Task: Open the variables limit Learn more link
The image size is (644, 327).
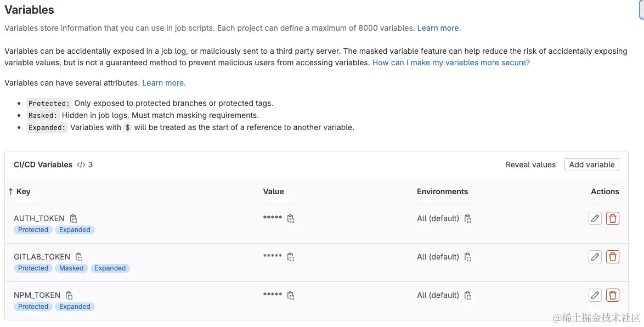Action: click(439, 28)
